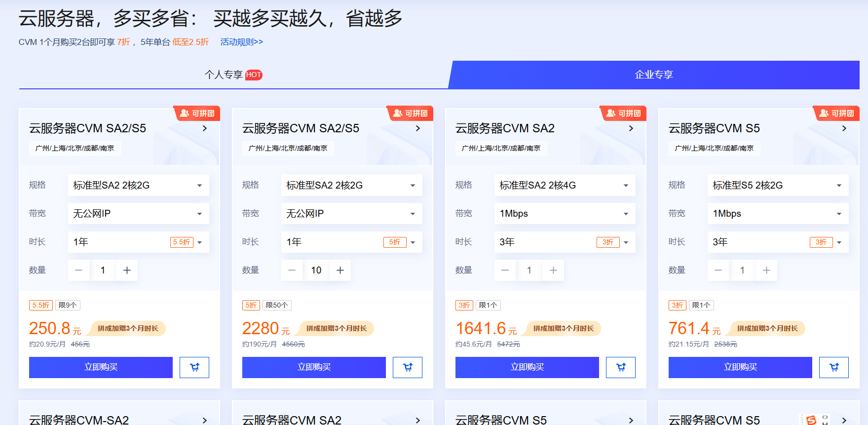This screenshot has height=425, width=868.
Task: Expand 时长 1年 5.5折 dropdown
Action: tap(139, 242)
